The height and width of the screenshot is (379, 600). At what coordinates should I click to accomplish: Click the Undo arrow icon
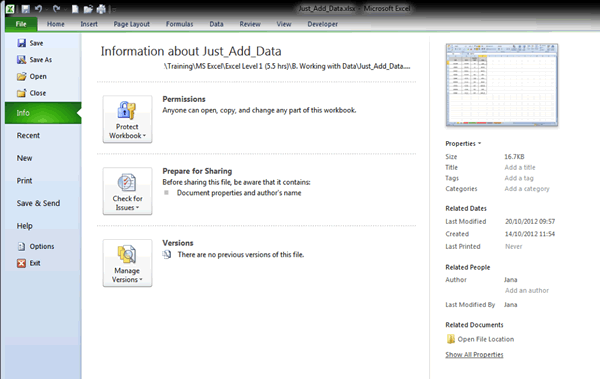(38, 8)
